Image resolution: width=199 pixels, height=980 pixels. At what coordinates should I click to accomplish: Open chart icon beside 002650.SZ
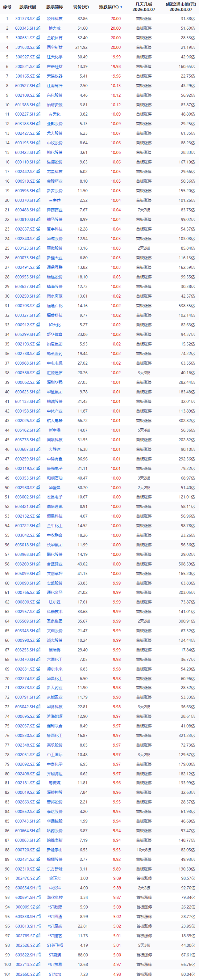coord(38,974)
